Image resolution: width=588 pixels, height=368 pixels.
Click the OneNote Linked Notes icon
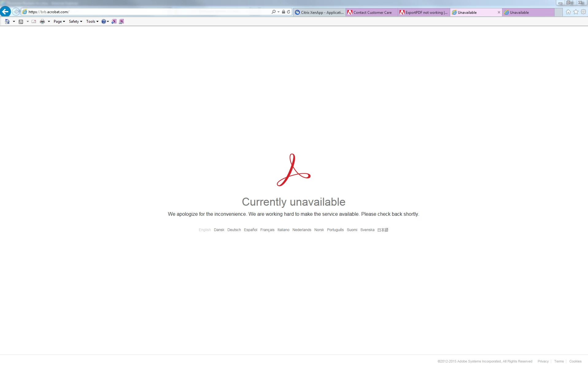click(x=122, y=21)
